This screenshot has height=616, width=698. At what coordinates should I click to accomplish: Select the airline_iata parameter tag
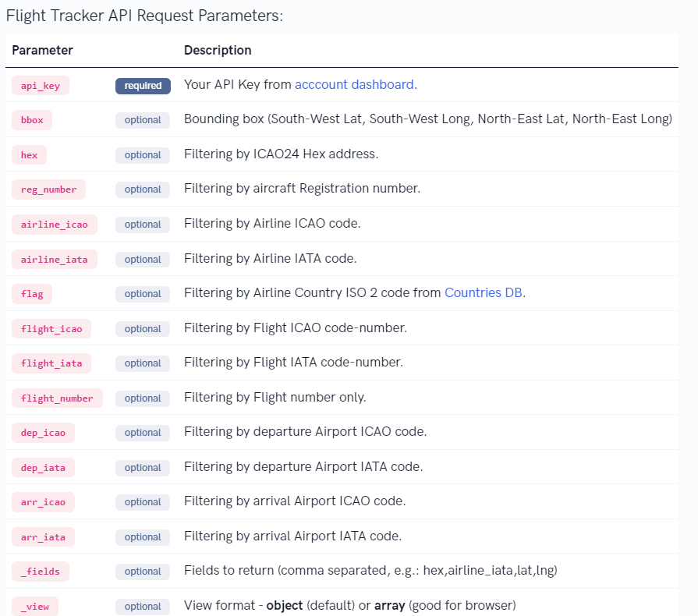point(55,259)
